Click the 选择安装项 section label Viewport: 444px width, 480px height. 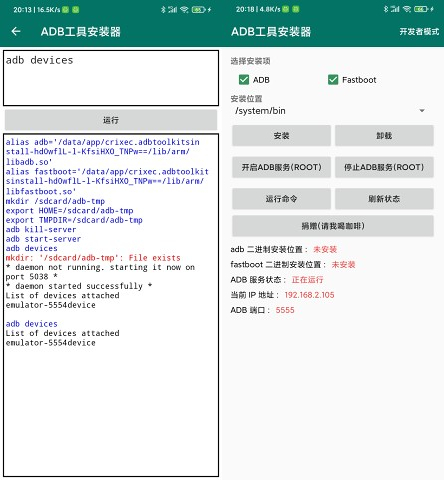(250, 61)
